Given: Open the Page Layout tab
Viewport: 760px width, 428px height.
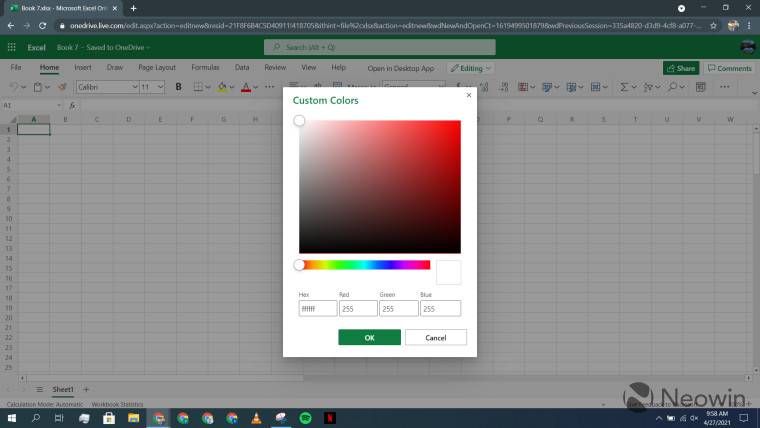Looking at the screenshot, I should click(157, 67).
